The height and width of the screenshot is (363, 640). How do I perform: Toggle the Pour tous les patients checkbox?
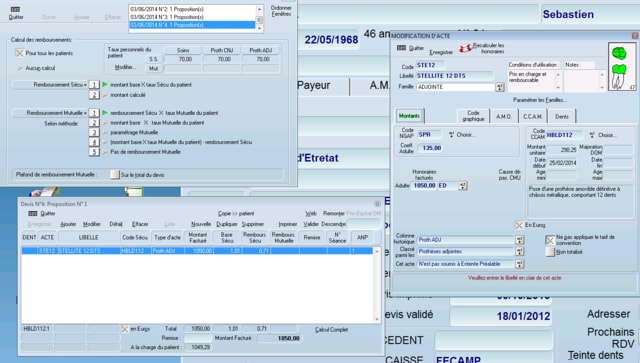pos(19,53)
